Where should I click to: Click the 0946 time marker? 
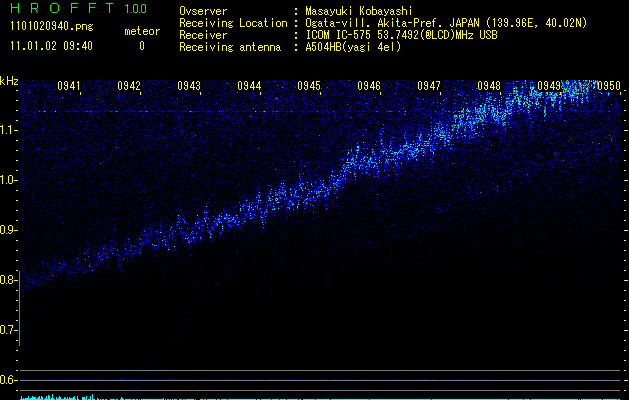click(x=369, y=85)
